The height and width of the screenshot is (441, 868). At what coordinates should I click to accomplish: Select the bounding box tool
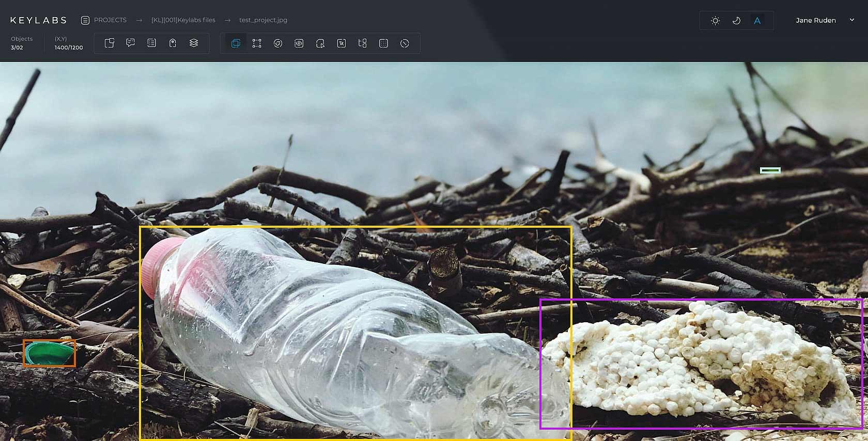(236, 43)
